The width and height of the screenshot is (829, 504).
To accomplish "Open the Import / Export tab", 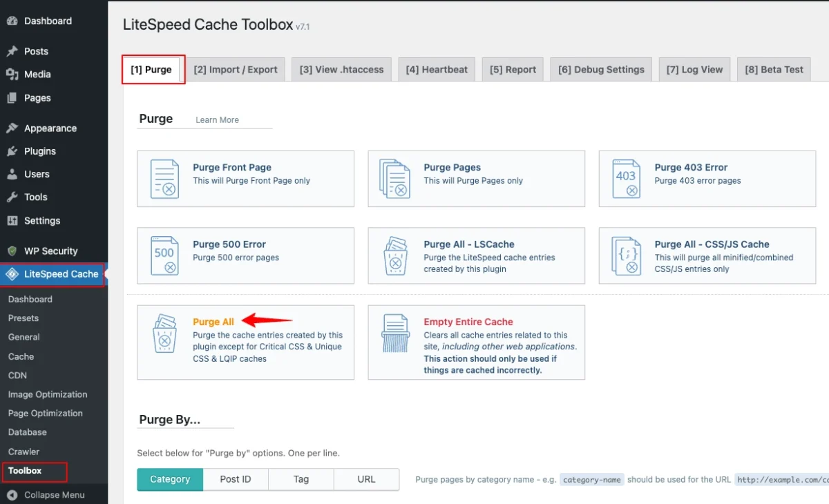I will [x=236, y=70].
